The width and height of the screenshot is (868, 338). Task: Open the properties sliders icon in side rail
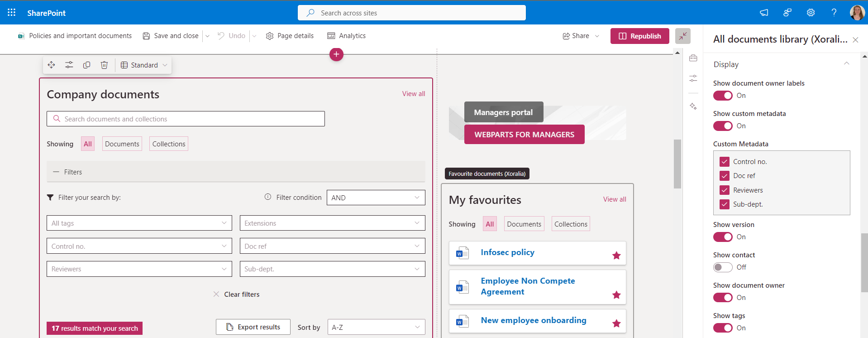(x=693, y=78)
